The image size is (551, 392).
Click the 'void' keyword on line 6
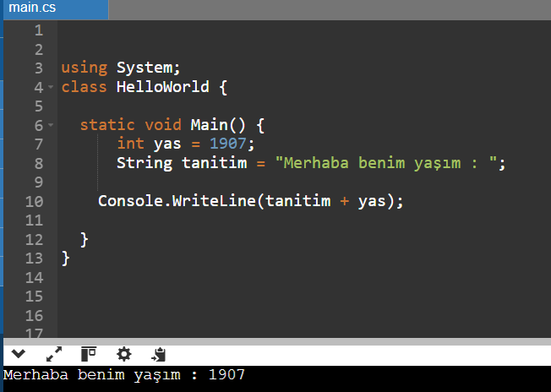pyautogui.click(x=163, y=125)
